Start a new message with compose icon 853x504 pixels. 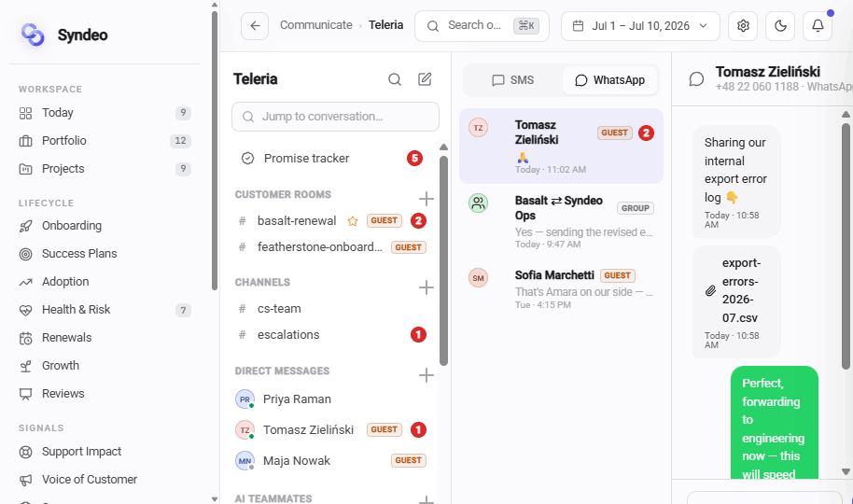coord(425,79)
